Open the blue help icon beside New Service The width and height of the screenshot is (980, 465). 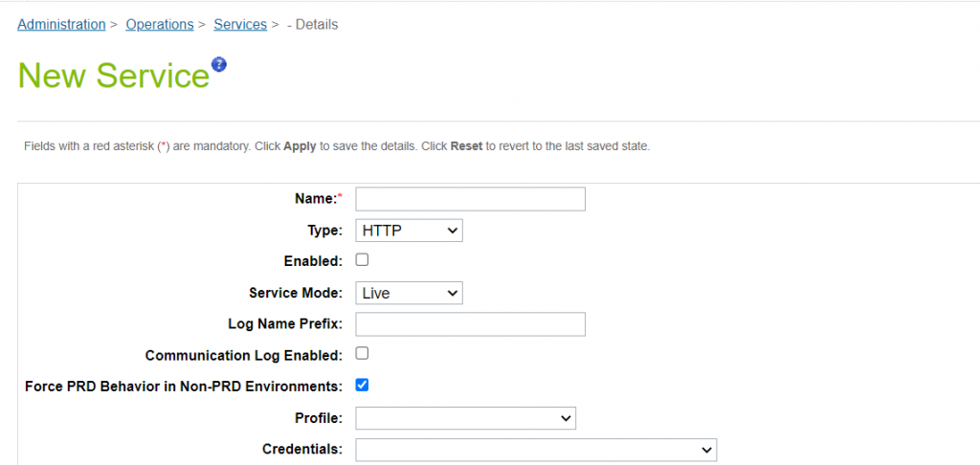click(219, 64)
